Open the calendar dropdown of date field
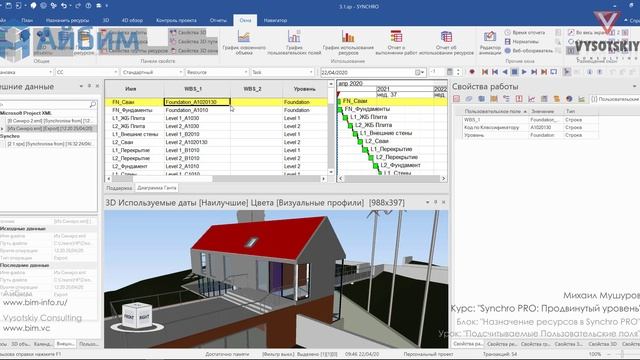 pos(420,72)
